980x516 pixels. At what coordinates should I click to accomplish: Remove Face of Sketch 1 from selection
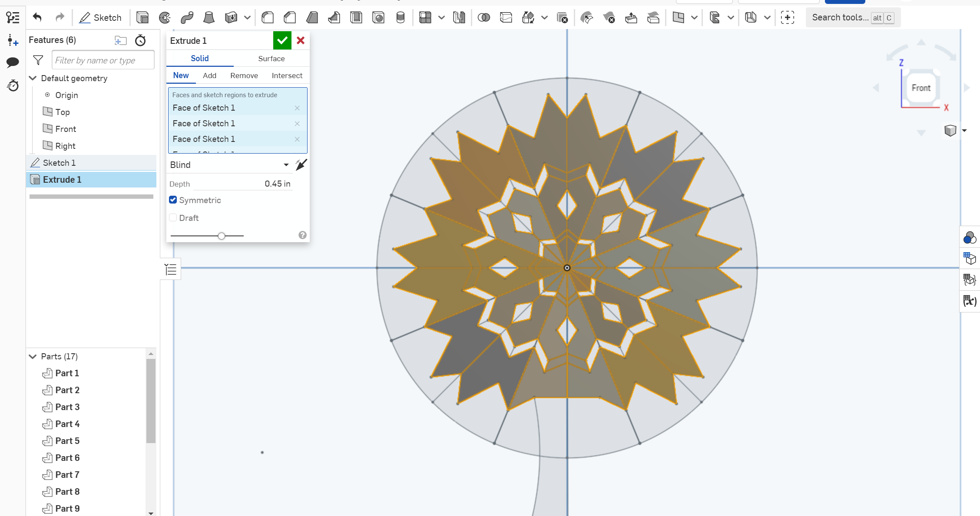click(x=297, y=108)
